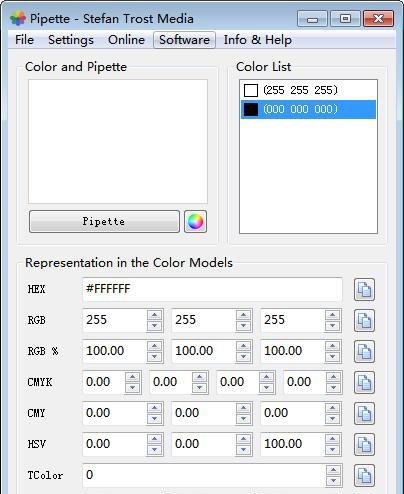This screenshot has height=494, width=404.
Task: Copy the CMY values to clipboard
Action: click(x=364, y=413)
